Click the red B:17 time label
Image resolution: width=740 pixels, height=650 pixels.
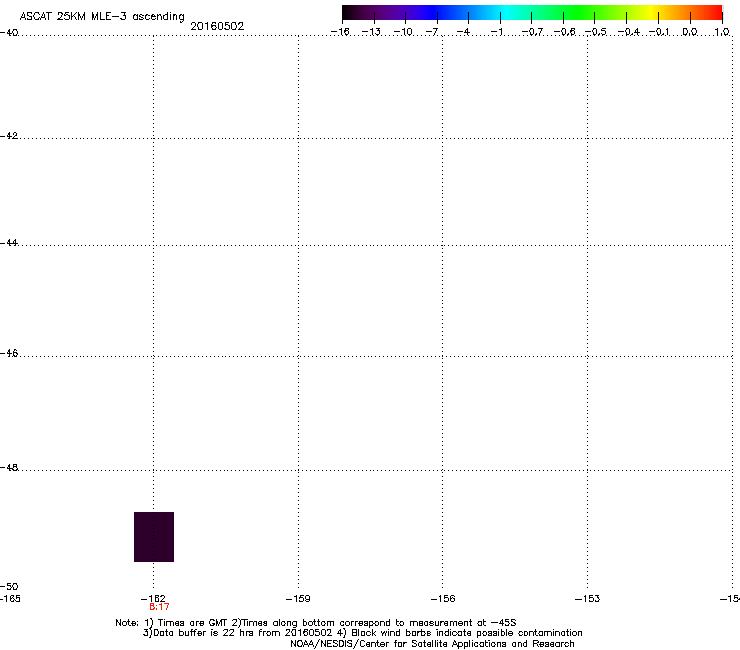(159, 607)
